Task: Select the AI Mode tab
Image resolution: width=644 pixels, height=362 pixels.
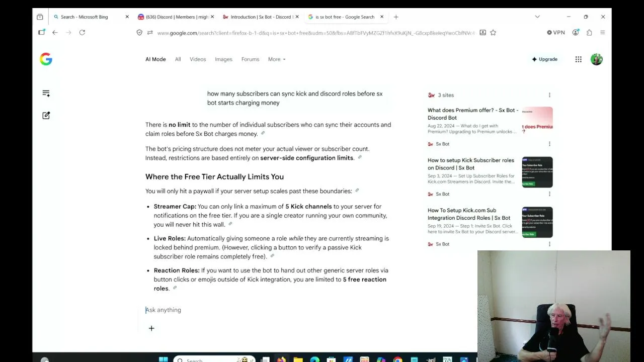Action: pos(155,59)
